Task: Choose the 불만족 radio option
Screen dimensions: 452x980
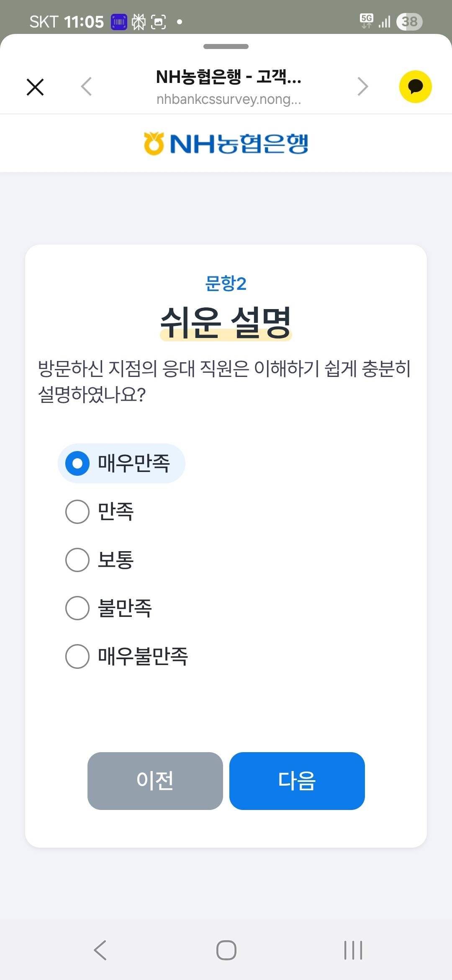Action: (x=77, y=608)
